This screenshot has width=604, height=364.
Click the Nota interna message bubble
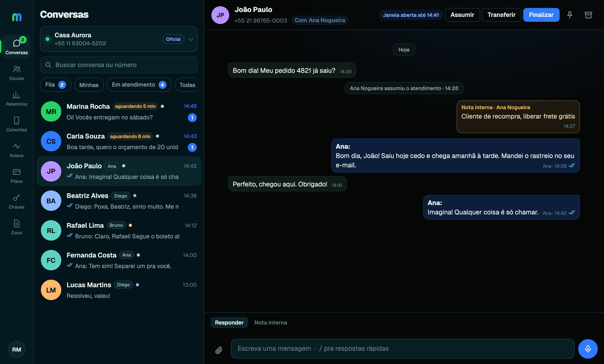click(x=518, y=117)
